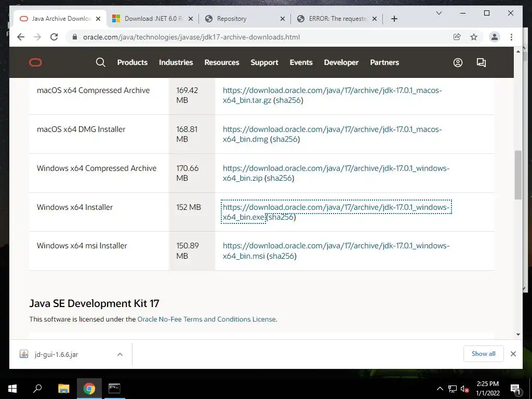Open the Oracle site search icon
Image resolution: width=532 pixels, height=399 pixels.
point(100,62)
